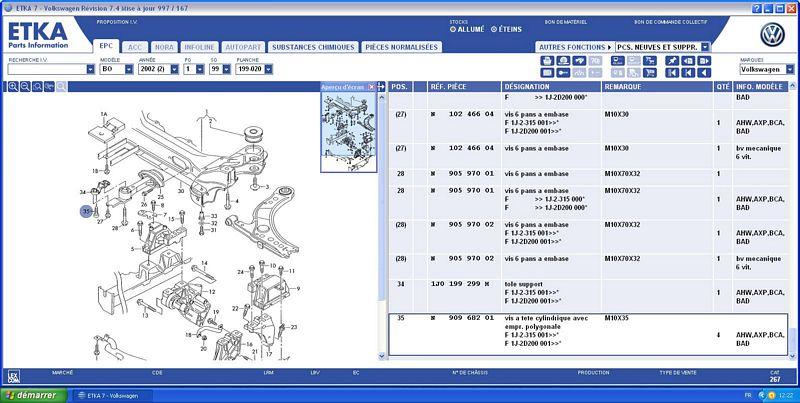Viewport: 800px width, 403px height.
Task: Expand AUTRES FONCTIONS menu
Action: click(574, 47)
